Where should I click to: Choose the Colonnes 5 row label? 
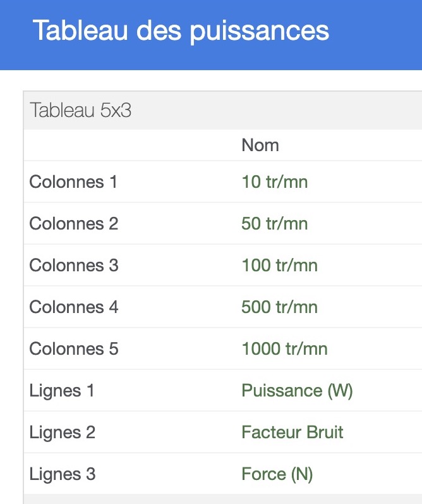(74, 348)
